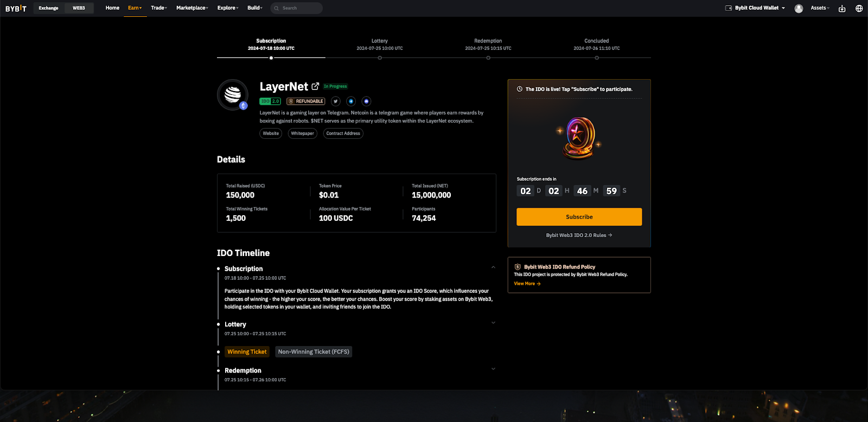Click the Participants value 74,254
Image resolution: width=868 pixels, height=422 pixels.
[x=424, y=218]
